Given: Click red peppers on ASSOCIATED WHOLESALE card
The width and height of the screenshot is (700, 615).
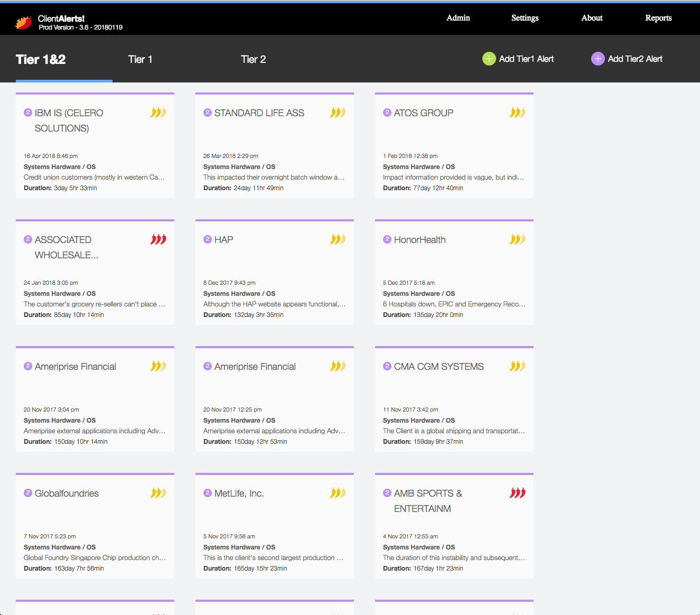Looking at the screenshot, I should (x=158, y=239).
